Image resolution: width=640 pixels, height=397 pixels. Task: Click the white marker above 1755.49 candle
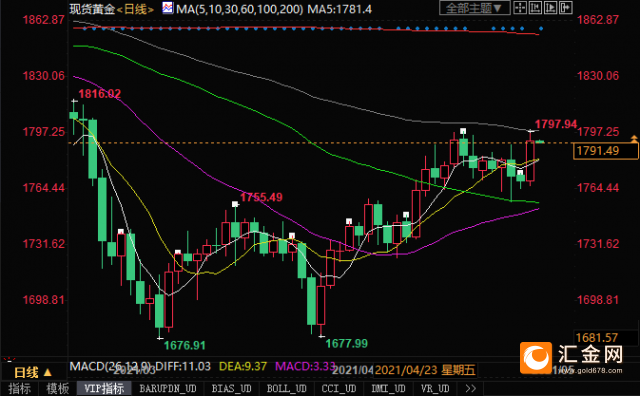(x=235, y=204)
